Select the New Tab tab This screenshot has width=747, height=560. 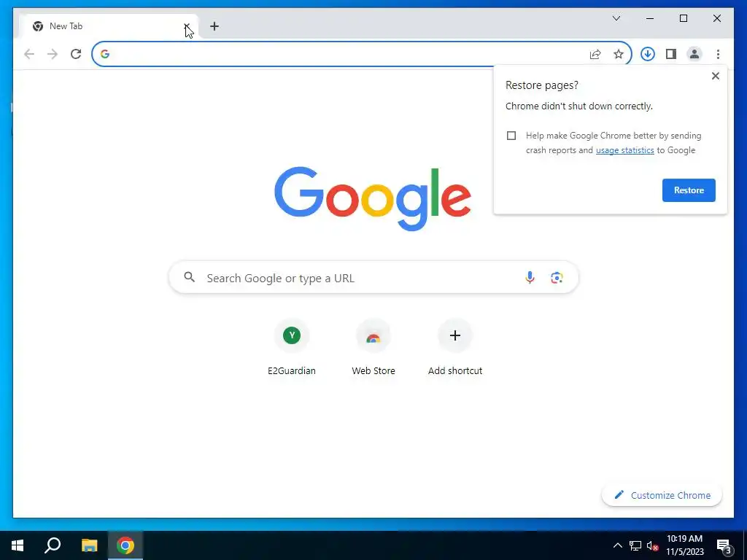click(109, 26)
